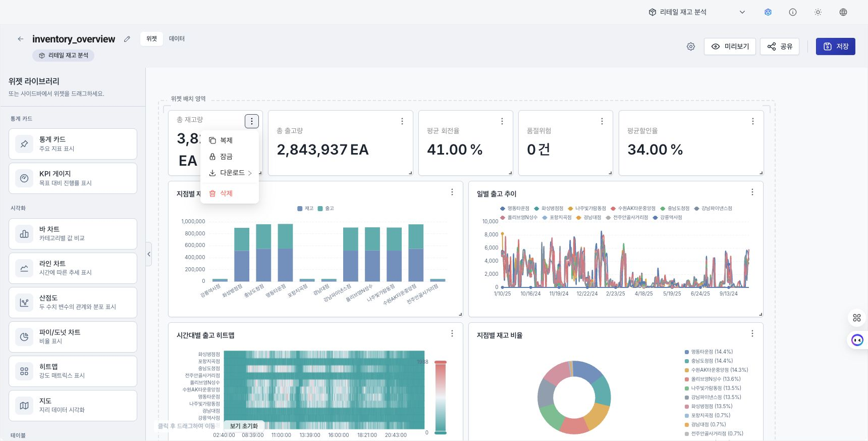This screenshot has width=868, height=441.
Task: Toggle 올리브영N성수 series in line chart legend
Action: pyautogui.click(x=519, y=218)
